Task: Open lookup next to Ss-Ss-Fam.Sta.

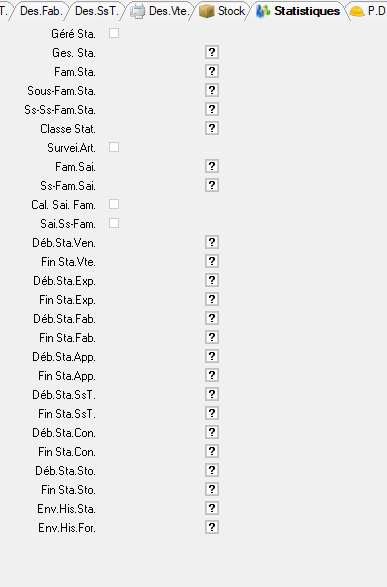Action: (212, 109)
